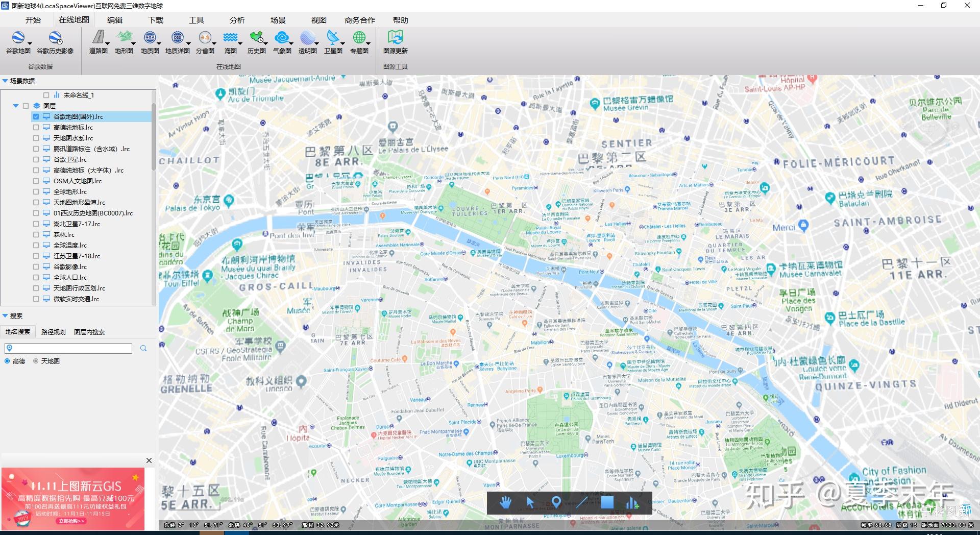This screenshot has width=980, height=535.
Task: Open the 下载 ribbon tab
Action: click(156, 20)
